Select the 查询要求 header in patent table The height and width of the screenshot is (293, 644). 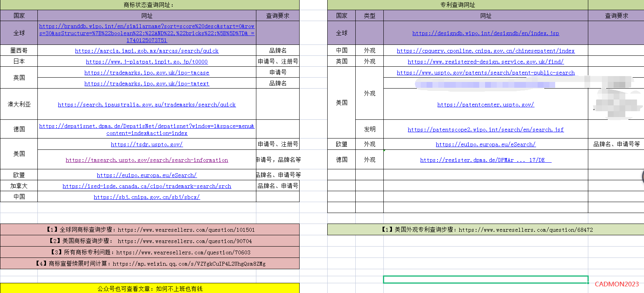pyautogui.click(x=616, y=16)
